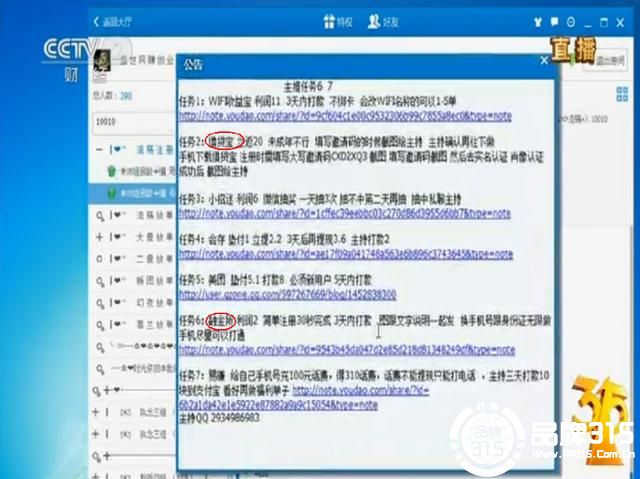The image size is (640, 479).
Task: Close the main chat window
Action: tap(620, 22)
